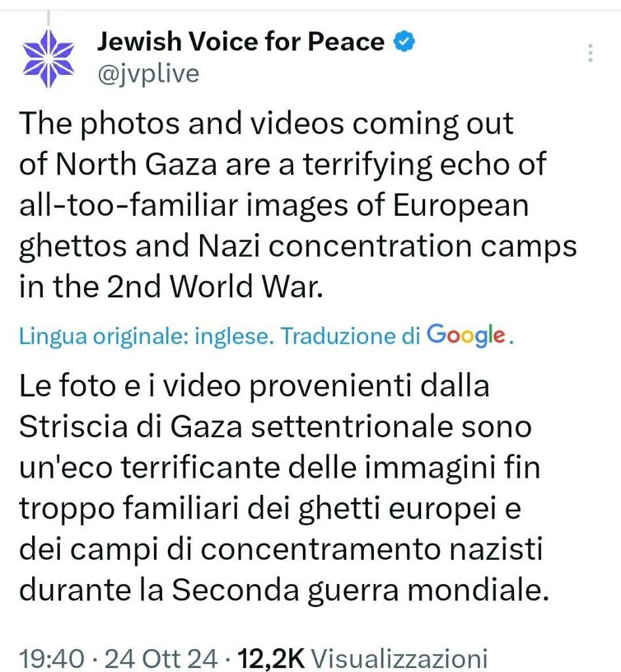Open the Jewish Voice for Peace profile picture
The image size is (621, 672).
coord(49,58)
